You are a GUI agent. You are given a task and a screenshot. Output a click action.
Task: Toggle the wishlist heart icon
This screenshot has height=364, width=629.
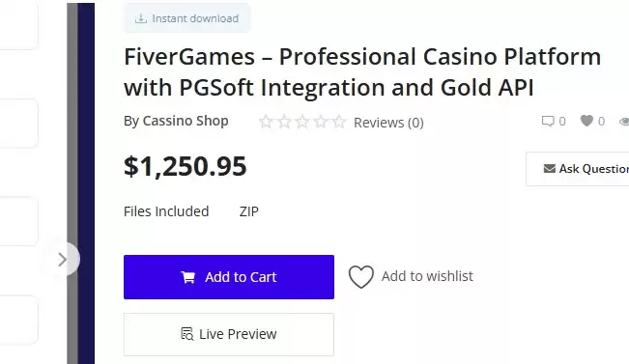click(360, 276)
